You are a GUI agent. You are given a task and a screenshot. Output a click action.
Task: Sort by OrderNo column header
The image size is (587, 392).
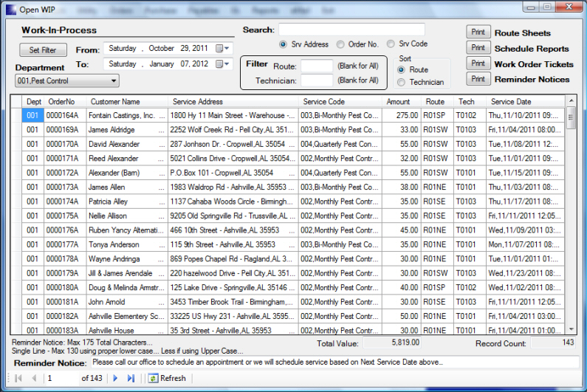65,101
